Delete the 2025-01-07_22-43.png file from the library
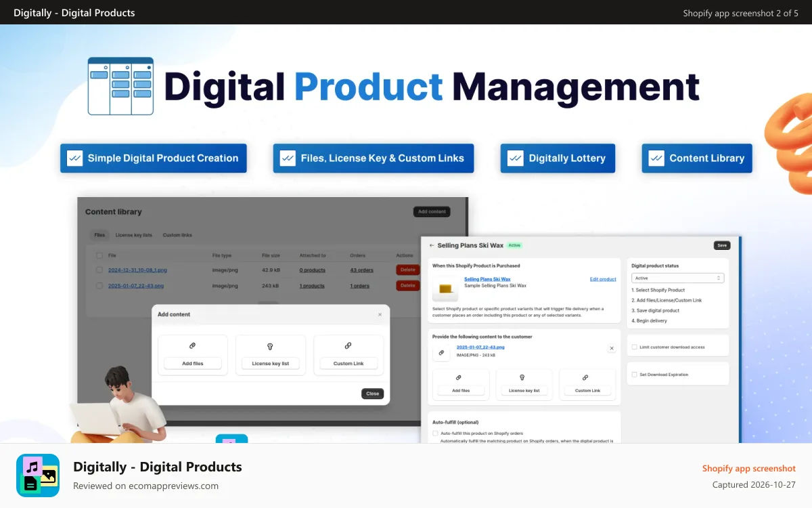Screen dimensions: 812x508 point(407,286)
